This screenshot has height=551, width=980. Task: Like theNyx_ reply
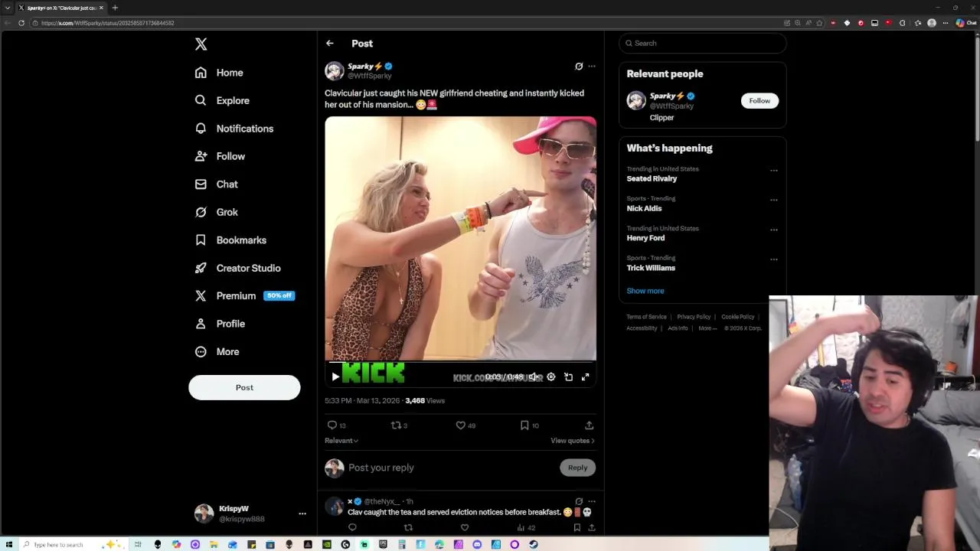465,527
